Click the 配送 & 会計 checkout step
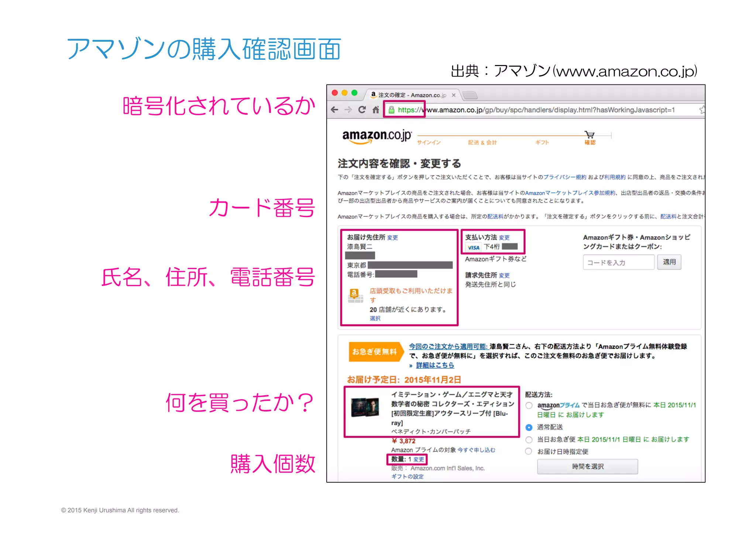This screenshot has height=534, width=756. click(x=482, y=142)
